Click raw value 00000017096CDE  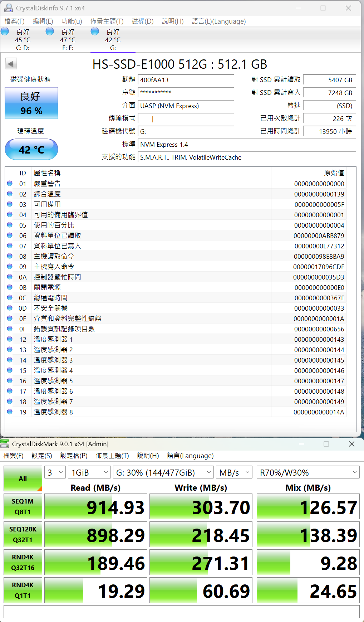coord(319,267)
